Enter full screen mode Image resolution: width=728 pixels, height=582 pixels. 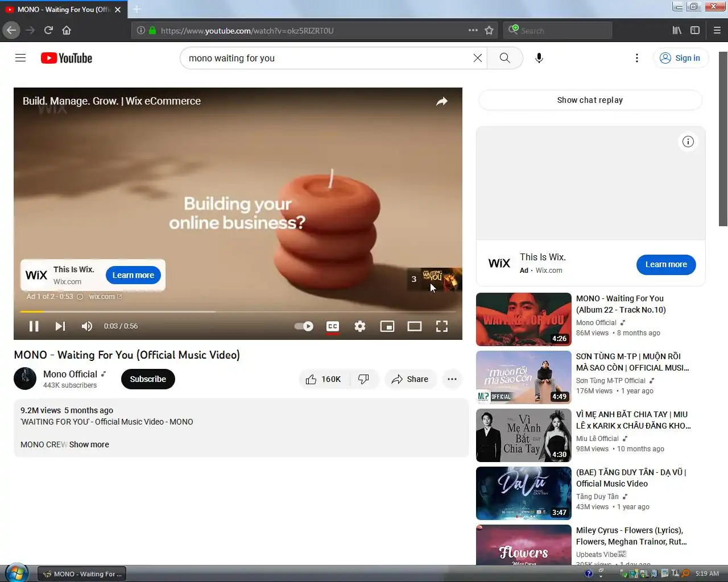pos(442,326)
